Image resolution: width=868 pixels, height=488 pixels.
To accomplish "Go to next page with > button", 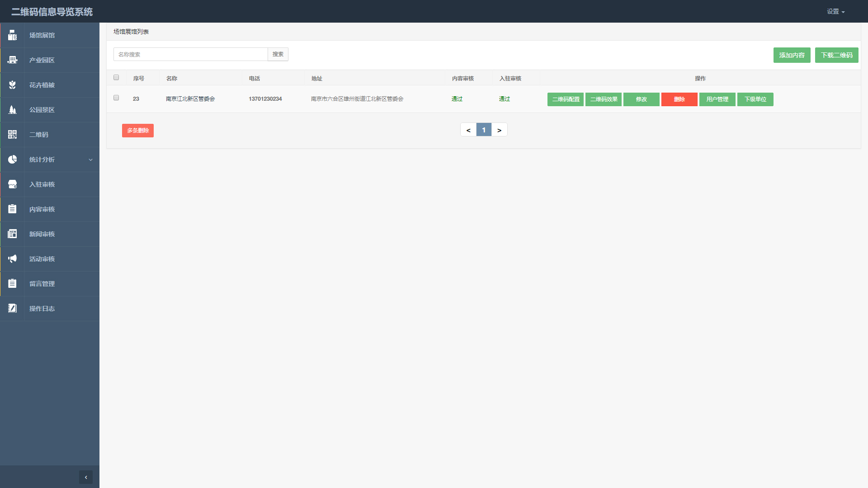I will [499, 130].
